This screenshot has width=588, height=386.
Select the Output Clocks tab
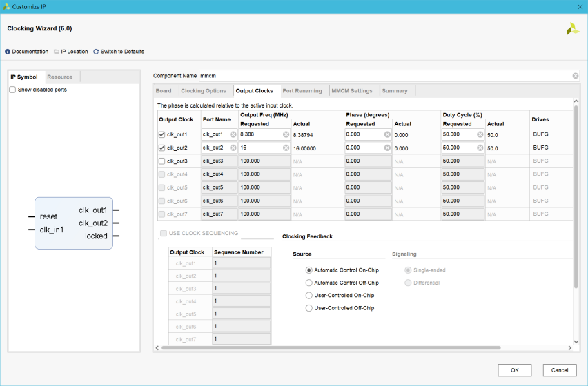254,91
